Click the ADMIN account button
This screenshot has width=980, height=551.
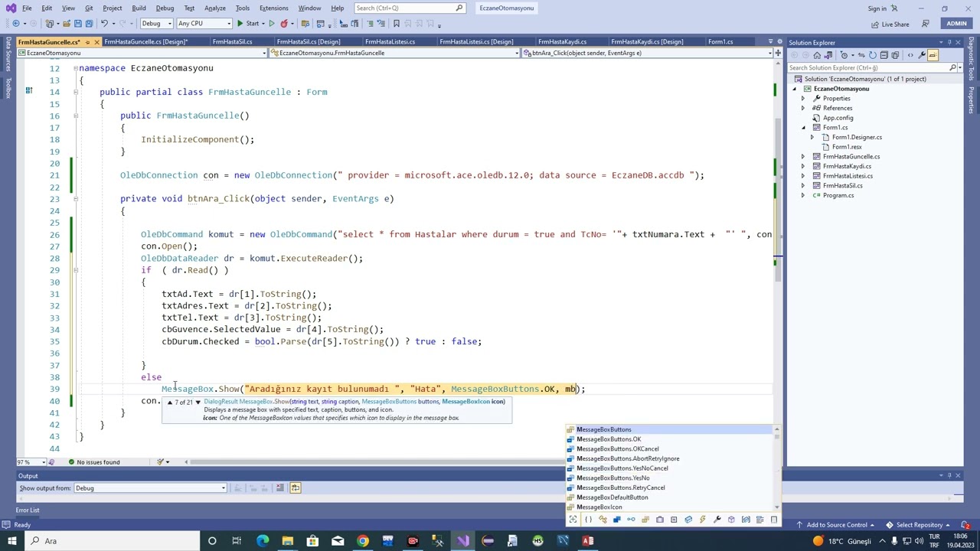click(955, 24)
